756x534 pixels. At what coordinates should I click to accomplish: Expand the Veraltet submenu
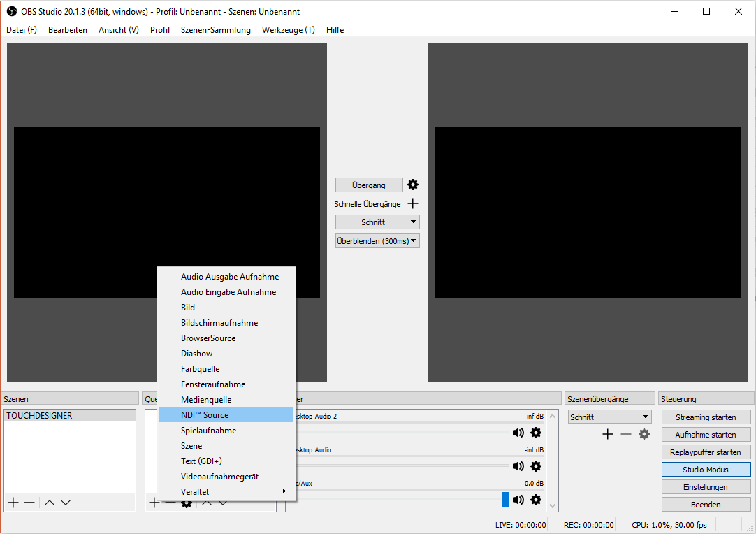(226, 491)
